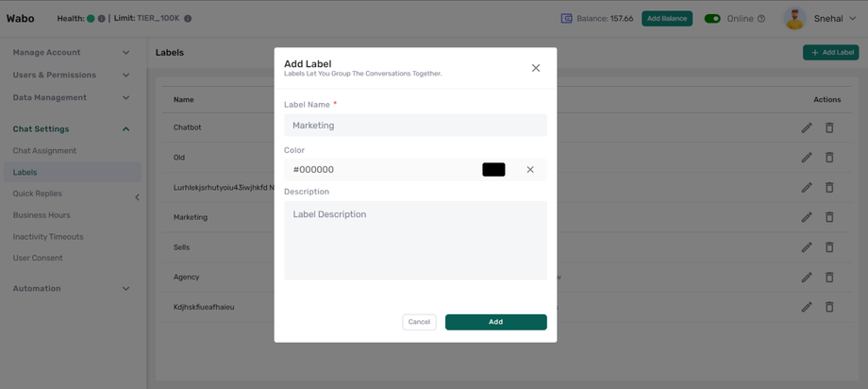Focus the Label Name input field
The height and width of the screenshot is (389, 868).
(415, 126)
